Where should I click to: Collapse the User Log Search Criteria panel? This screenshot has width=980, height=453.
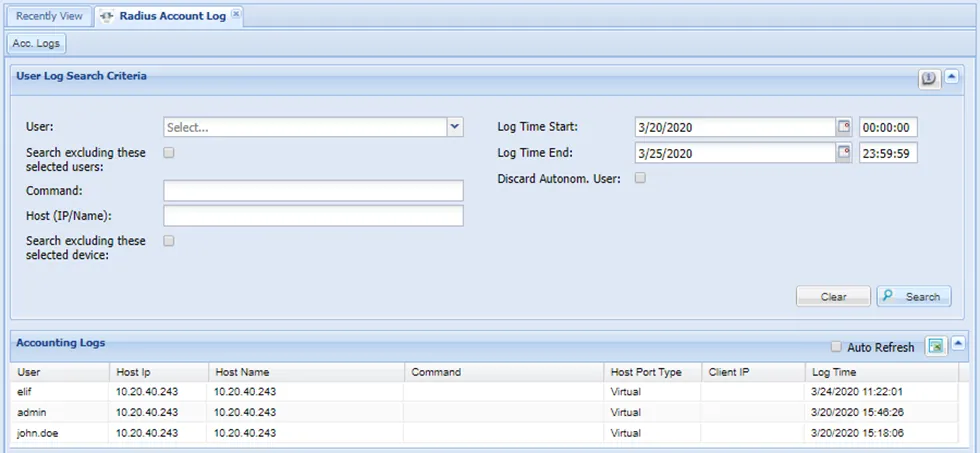click(951, 77)
